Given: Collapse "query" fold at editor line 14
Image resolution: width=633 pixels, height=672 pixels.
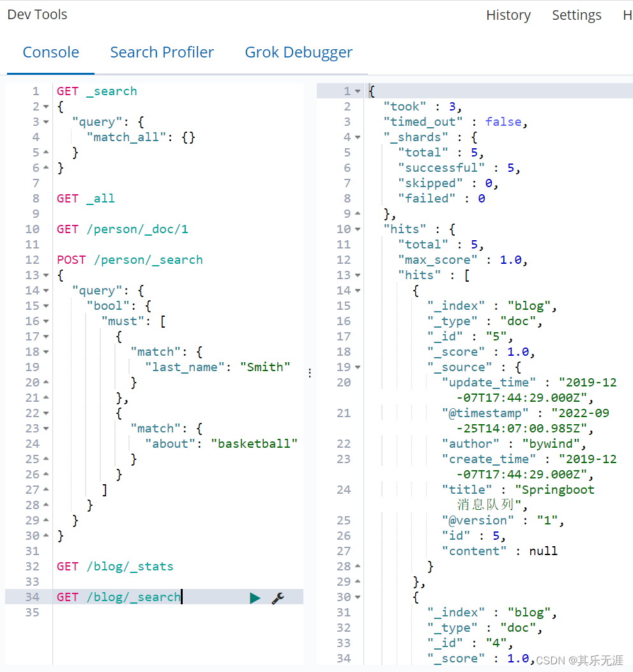Looking at the screenshot, I should (x=46, y=291).
